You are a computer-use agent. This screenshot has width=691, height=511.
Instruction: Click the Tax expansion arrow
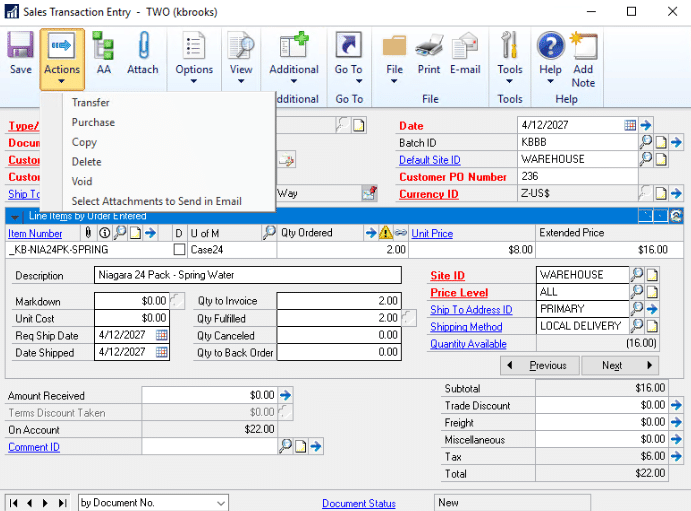676,456
